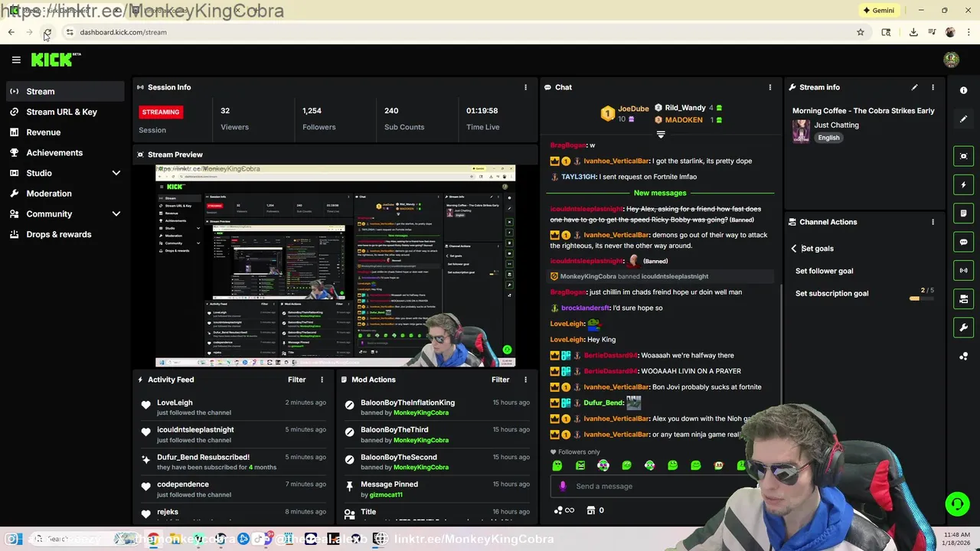980x551 pixels.
Task: Click codependence follow entry
Action: [234, 489]
